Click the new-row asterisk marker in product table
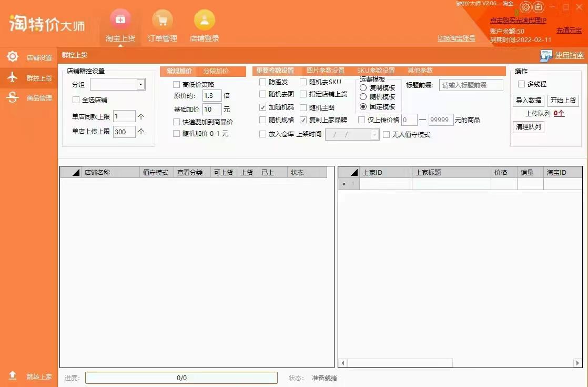The width and height of the screenshot is (588, 387). point(344,184)
